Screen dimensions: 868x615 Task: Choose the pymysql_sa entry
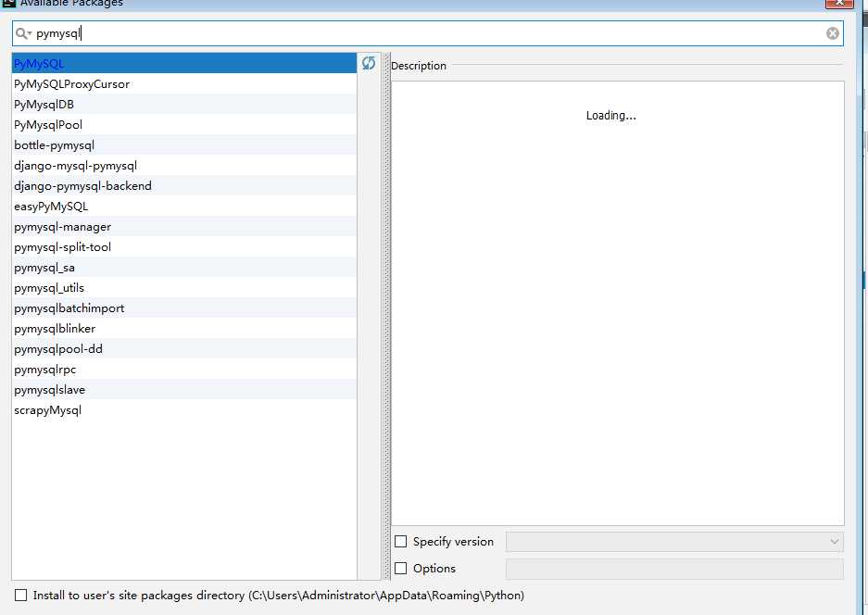click(183, 268)
